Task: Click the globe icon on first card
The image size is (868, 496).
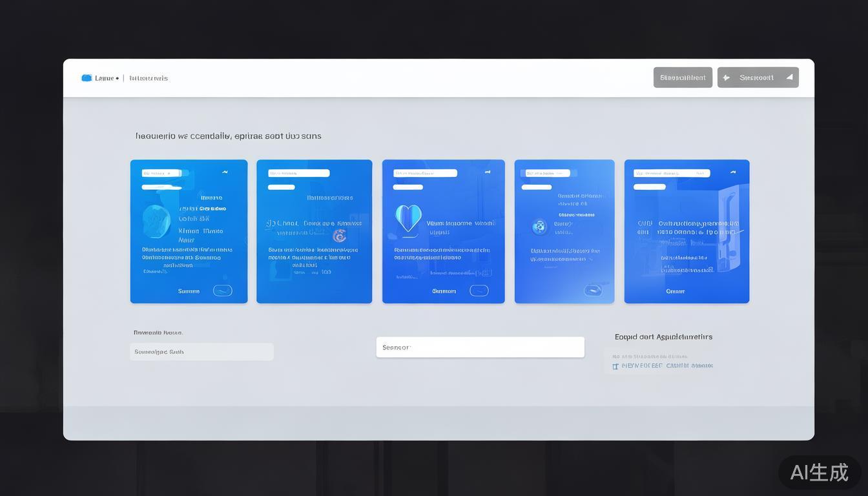Action: (156, 222)
